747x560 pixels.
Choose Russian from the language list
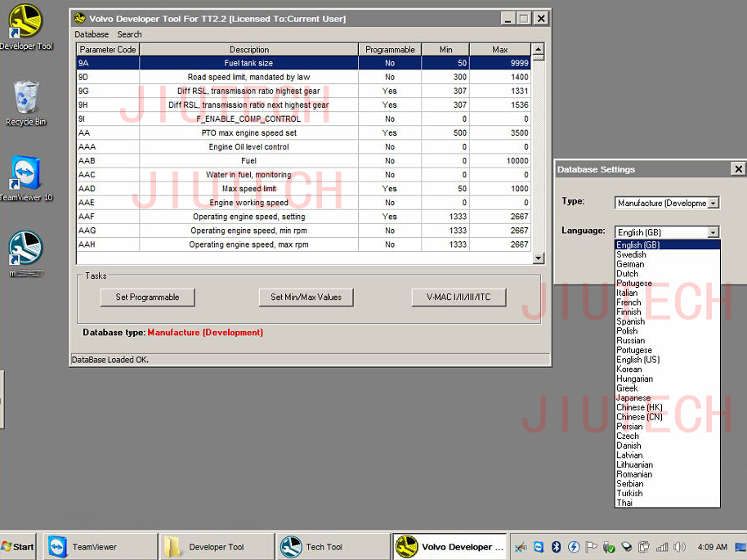668,340
